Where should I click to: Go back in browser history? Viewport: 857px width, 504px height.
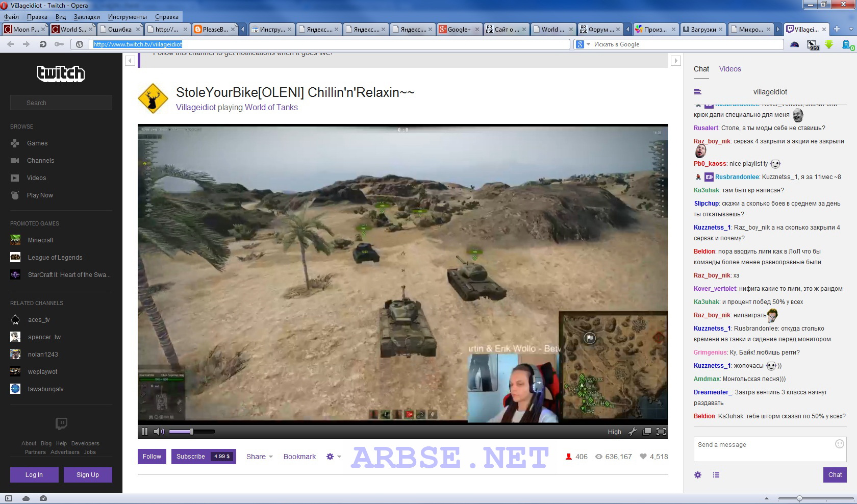tap(10, 44)
